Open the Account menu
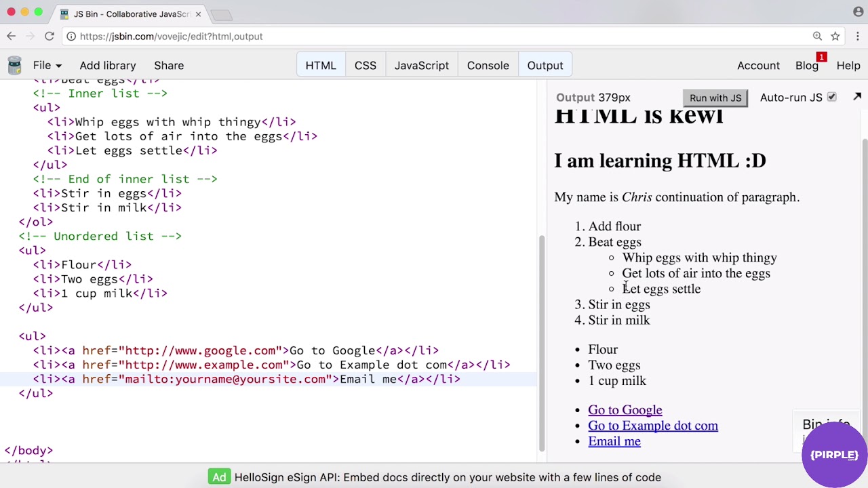This screenshot has width=868, height=488. (758, 65)
